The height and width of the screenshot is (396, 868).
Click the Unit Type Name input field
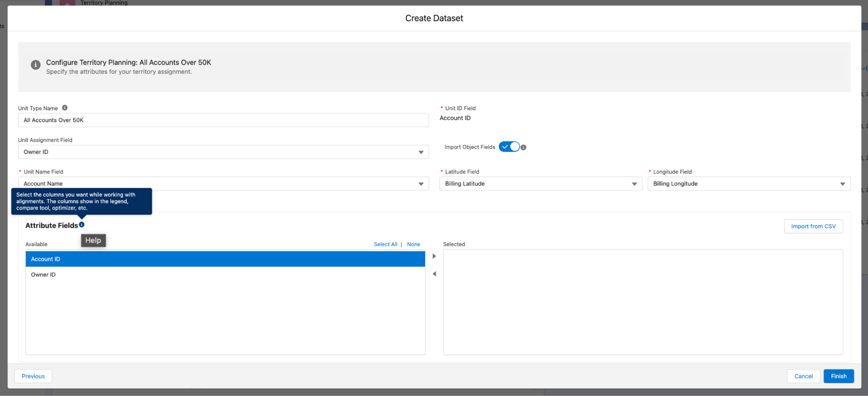click(223, 120)
